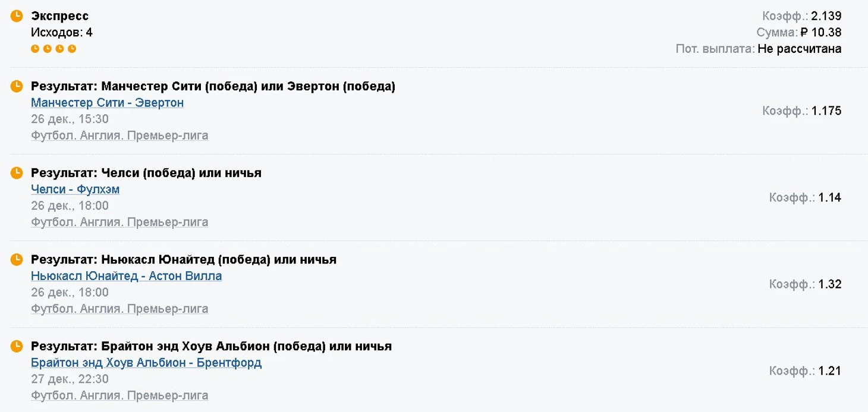Open the Манчестер Сити - Эвертон match link
Viewport: 868px width, 412px height.
pos(107,103)
